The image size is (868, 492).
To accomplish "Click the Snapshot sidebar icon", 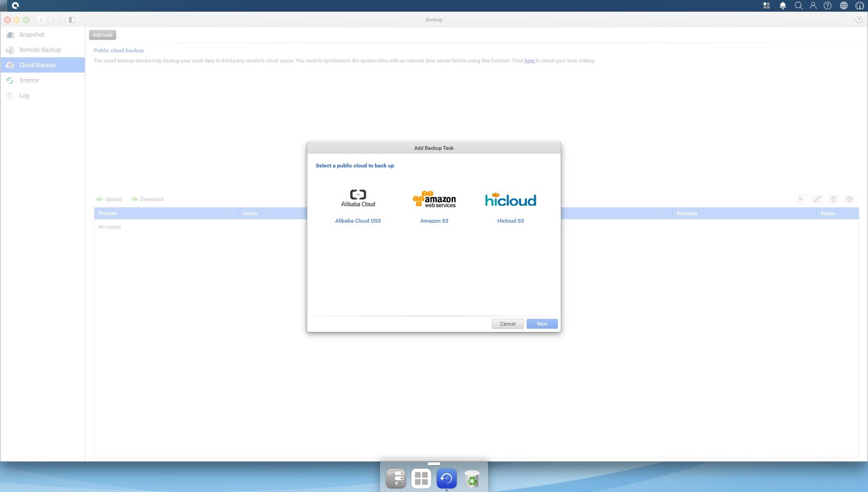I will pyautogui.click(x=10, y=35).
